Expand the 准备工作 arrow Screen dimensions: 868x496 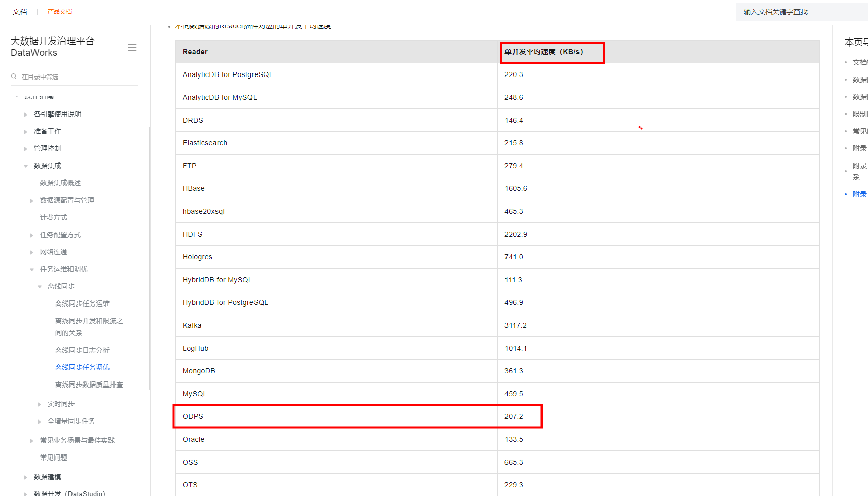26,132
